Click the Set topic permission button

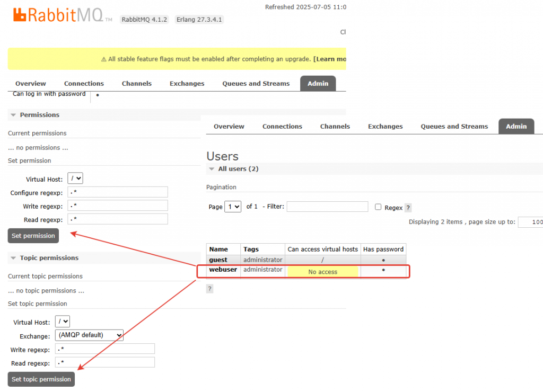tap(41, 379)
